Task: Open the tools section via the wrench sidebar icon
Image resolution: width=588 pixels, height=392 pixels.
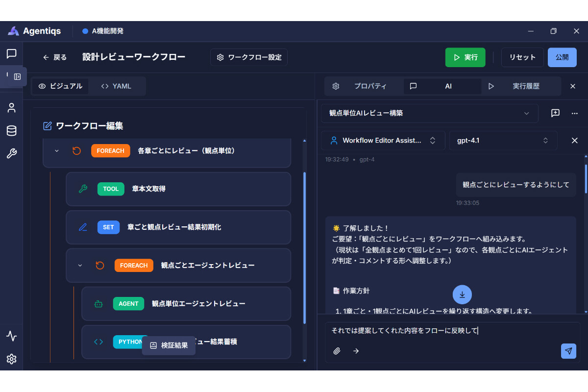Action: [x=11, y=153]
